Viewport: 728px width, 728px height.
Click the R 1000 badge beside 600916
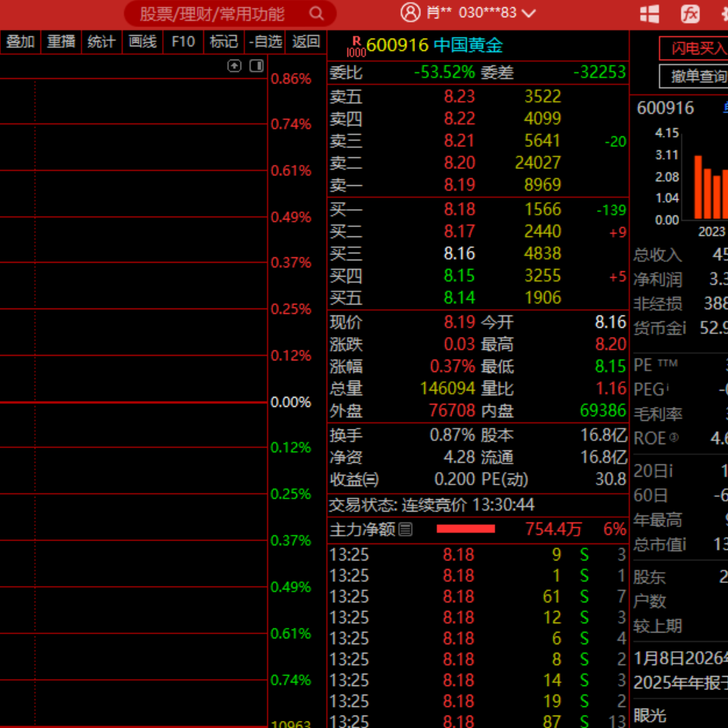[356, 47]
